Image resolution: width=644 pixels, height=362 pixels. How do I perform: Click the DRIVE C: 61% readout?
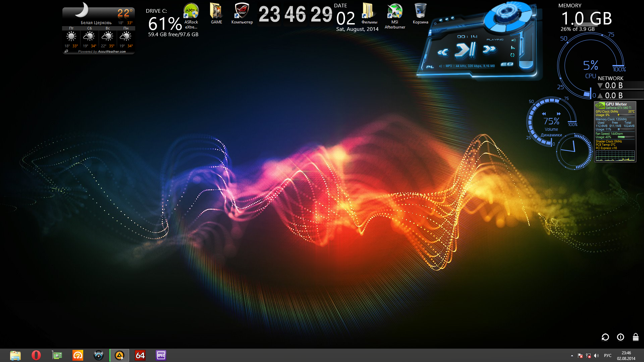165,23
